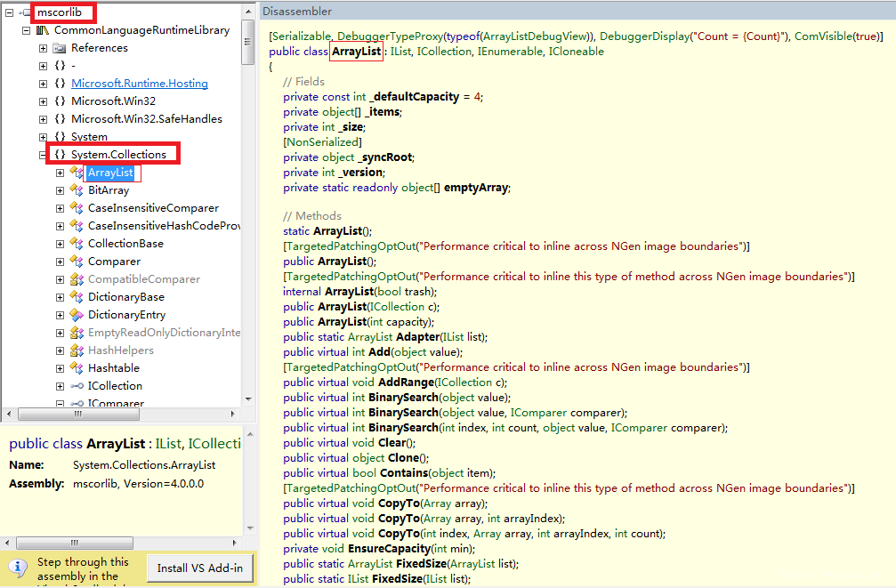The image size is (896, 588).
Task: Click the Install VS Add-in button
Action: coord(200,568)
